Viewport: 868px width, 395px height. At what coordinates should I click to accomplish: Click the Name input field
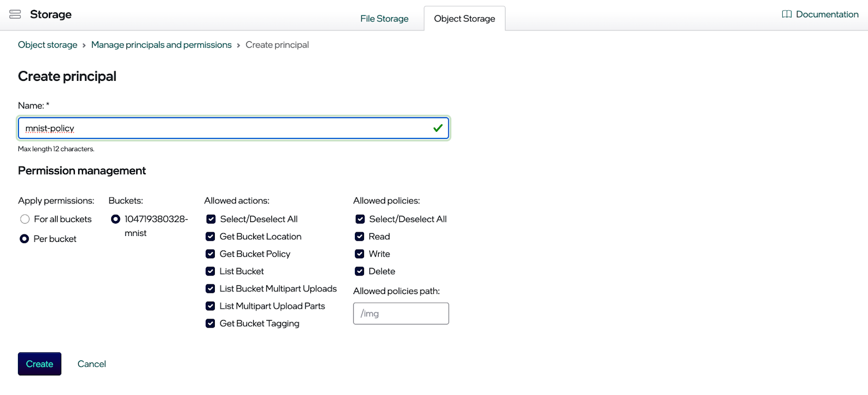coord(228,129)
